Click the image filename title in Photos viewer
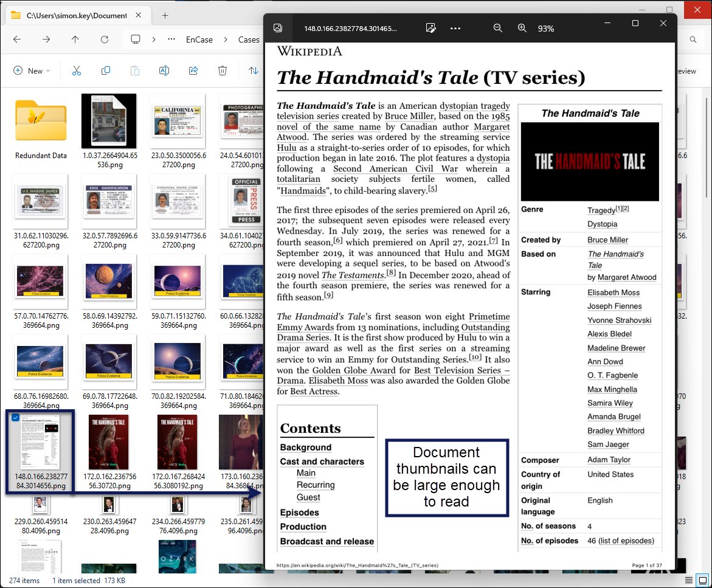Viewport: 712px width, 588px height. point(350,29)
